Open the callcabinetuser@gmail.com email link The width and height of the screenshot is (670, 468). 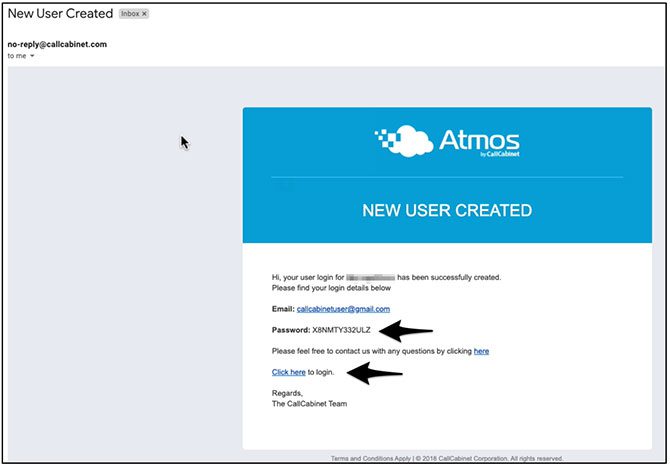pos(343,309)
